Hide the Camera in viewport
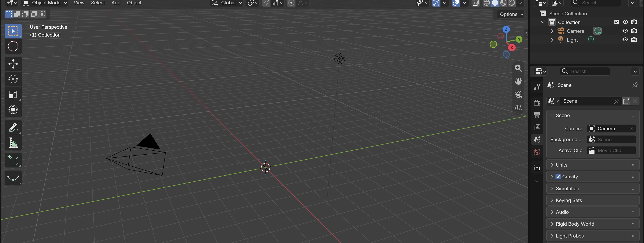Screen dimensions: 644x243 pos(625,31)
